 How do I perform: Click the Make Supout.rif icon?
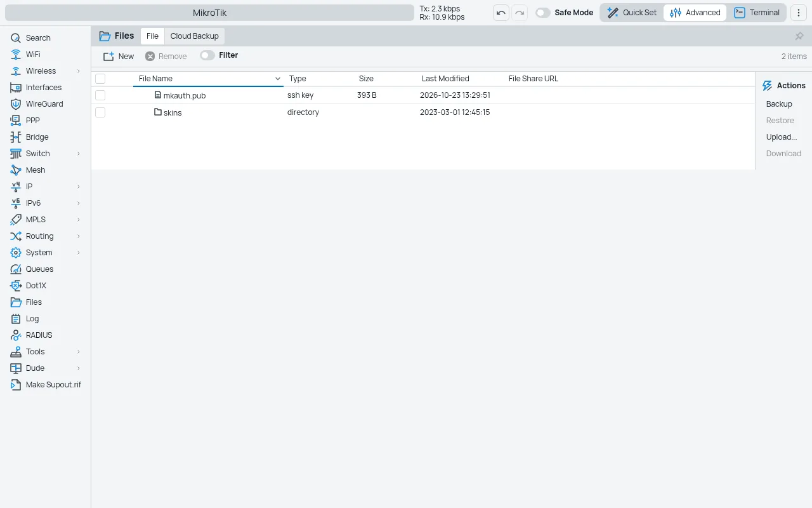(x=16, y=385)
